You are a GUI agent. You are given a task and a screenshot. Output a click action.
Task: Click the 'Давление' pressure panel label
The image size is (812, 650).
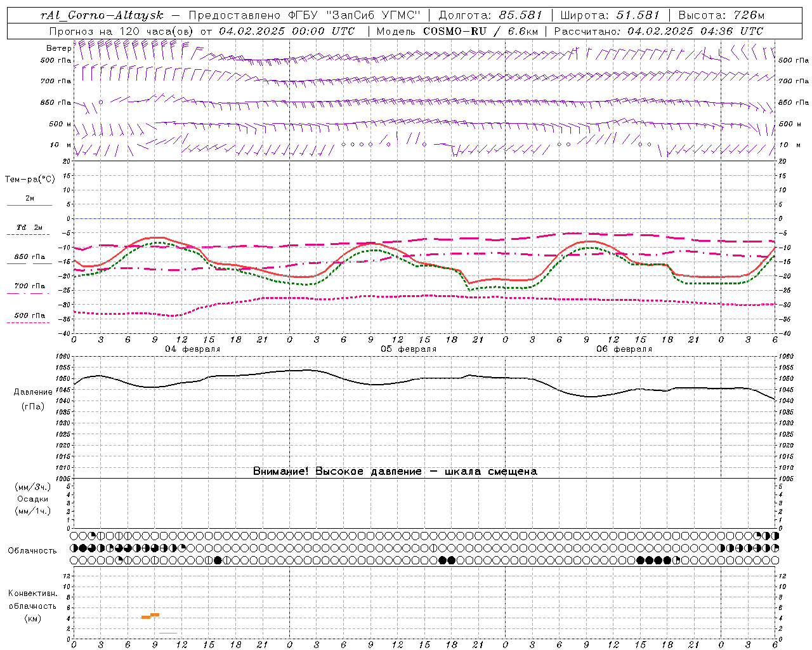(x=34, y=392)
